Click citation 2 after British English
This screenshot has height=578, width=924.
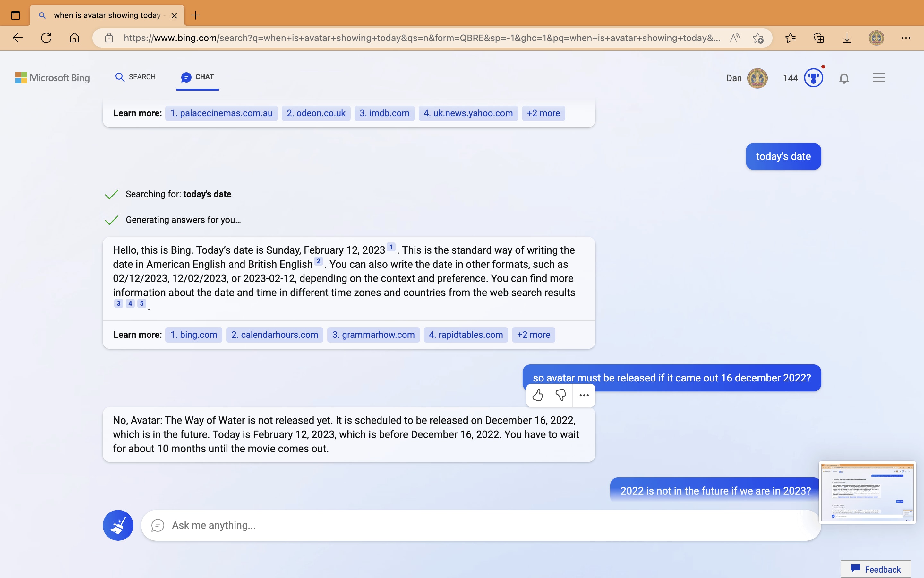pos(319,261)
